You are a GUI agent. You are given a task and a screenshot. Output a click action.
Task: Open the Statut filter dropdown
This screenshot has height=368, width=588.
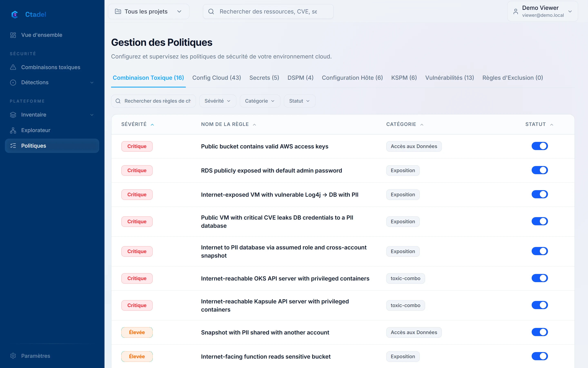299,101
